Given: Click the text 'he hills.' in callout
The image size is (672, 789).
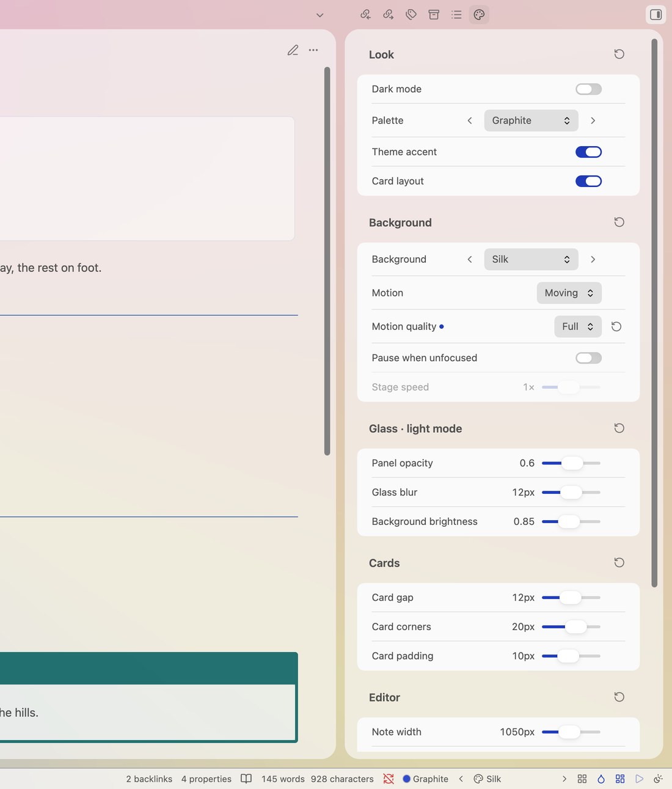Looking at the screenshot, I should (x=19, y=713).
